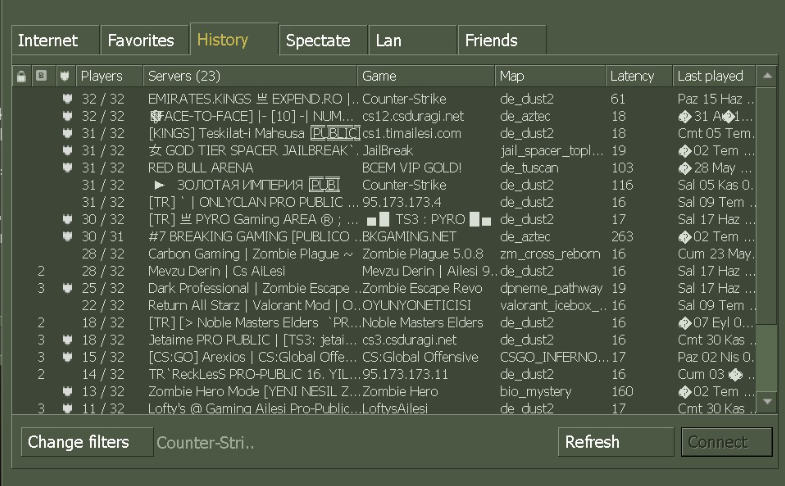Switch to the Lan tab

pyautogui.click(x=413, y=40)
